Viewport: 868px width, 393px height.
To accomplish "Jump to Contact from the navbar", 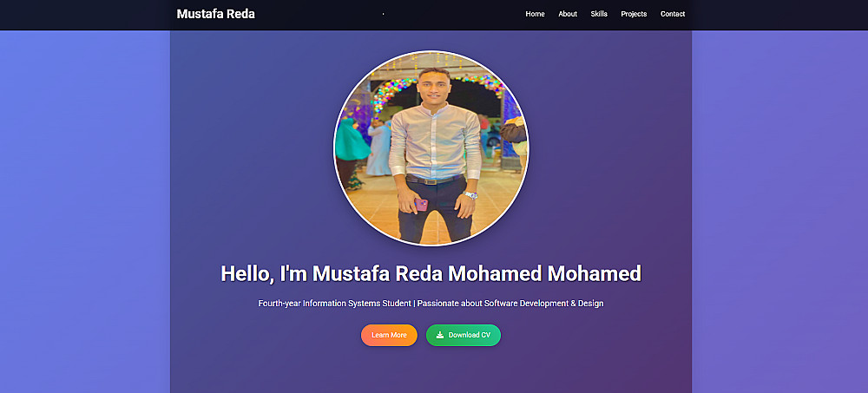I will click(x=673, y=14).
